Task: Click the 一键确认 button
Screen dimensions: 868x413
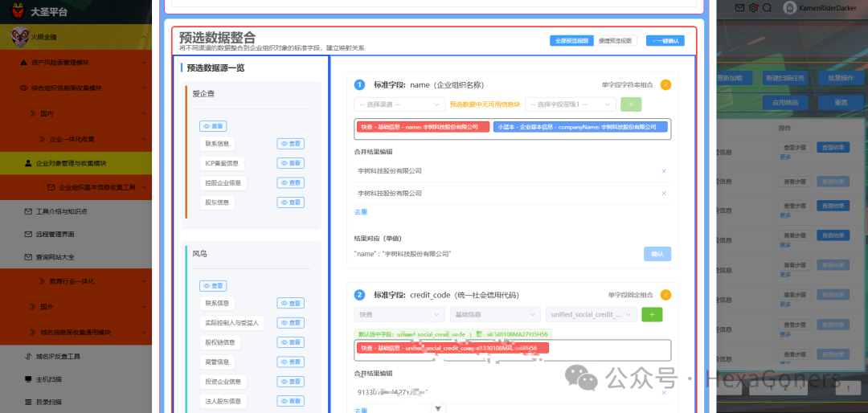Action: coord(665,41)
